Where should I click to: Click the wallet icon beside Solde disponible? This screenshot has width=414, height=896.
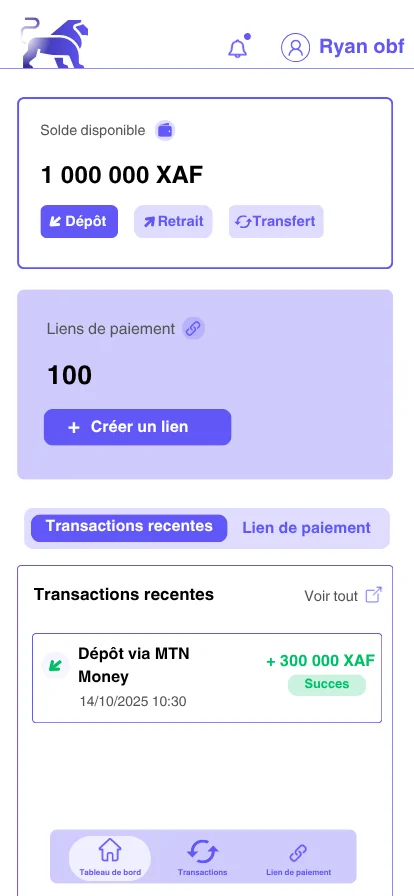(165, 130)
